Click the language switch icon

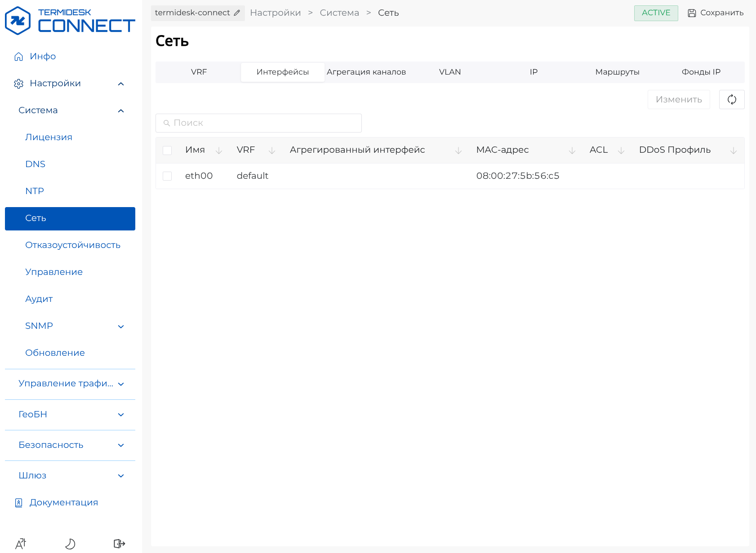click(21, 544)
